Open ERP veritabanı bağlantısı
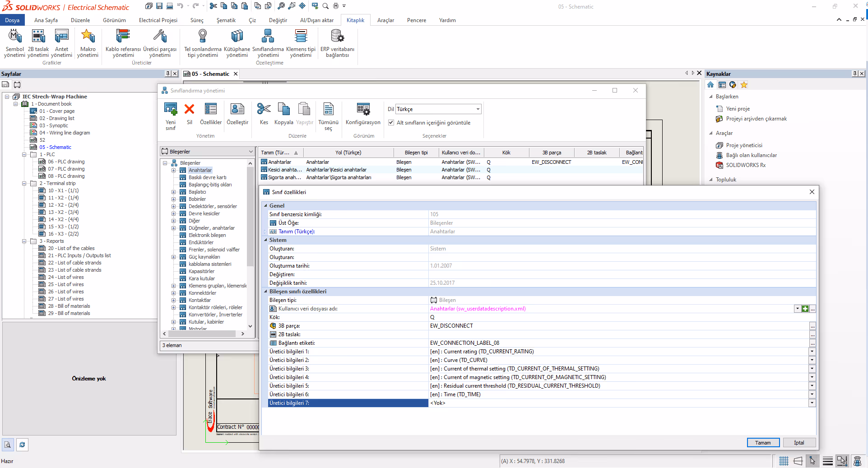Viewport: 868px width, 468px height. tap(337, 43)
